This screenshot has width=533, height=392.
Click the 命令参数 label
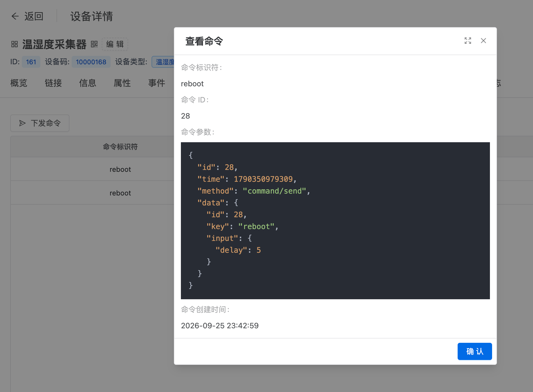(x=198, y=132)
